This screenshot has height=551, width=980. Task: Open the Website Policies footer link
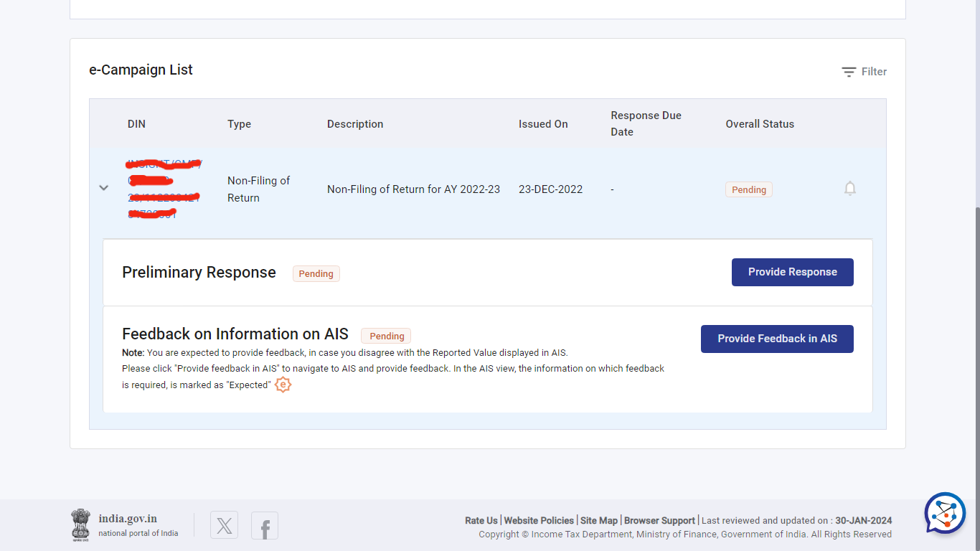point(539,521)
